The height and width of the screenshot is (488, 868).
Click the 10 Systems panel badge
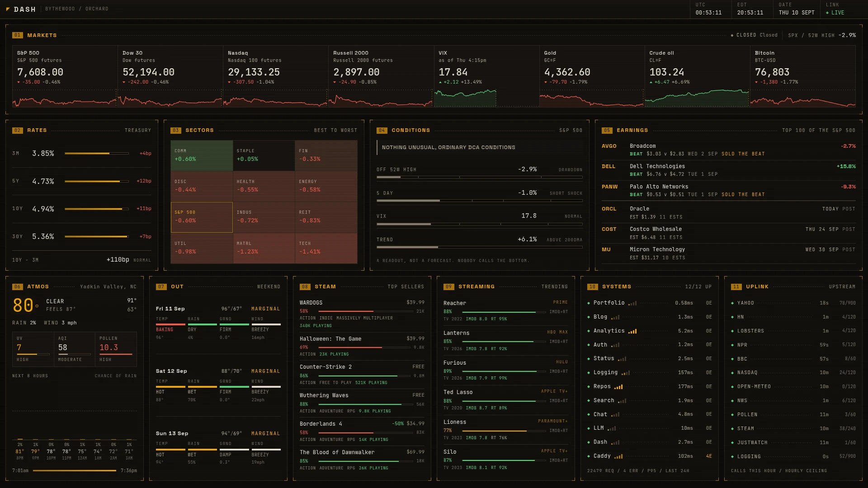coord(592,286)
